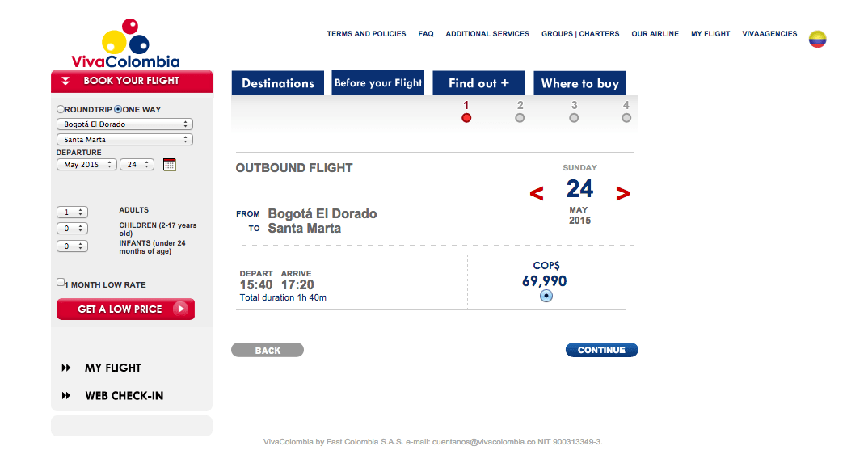This screenshot has width=868, height=463.
Task: Select the COP$ 69,990 fare radio button
Action: coord(546,296)
